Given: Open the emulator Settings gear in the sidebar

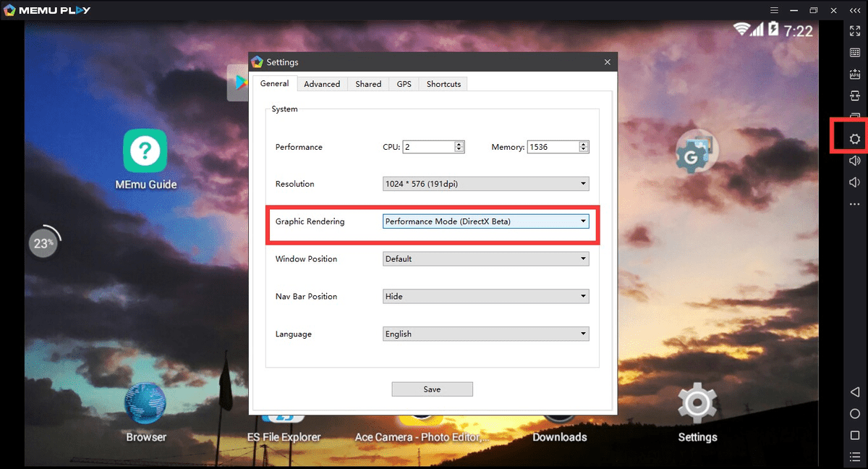Looking at the screenshot, I should click(855, 138).
